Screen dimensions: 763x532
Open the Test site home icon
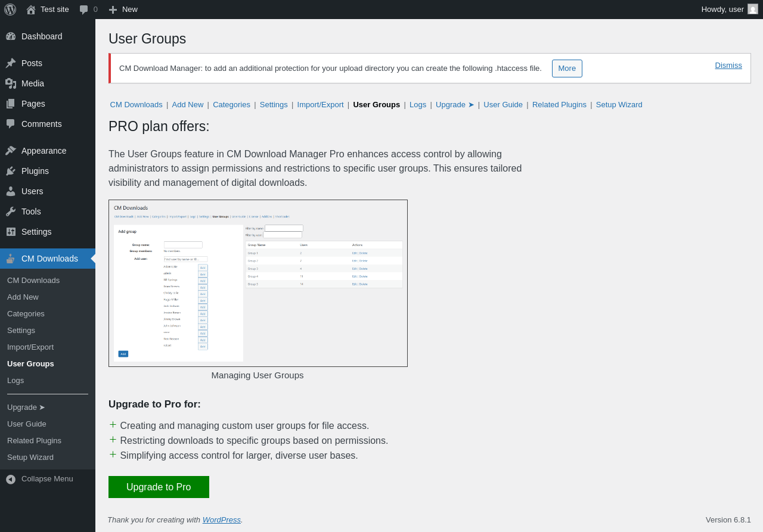(31, 10)
